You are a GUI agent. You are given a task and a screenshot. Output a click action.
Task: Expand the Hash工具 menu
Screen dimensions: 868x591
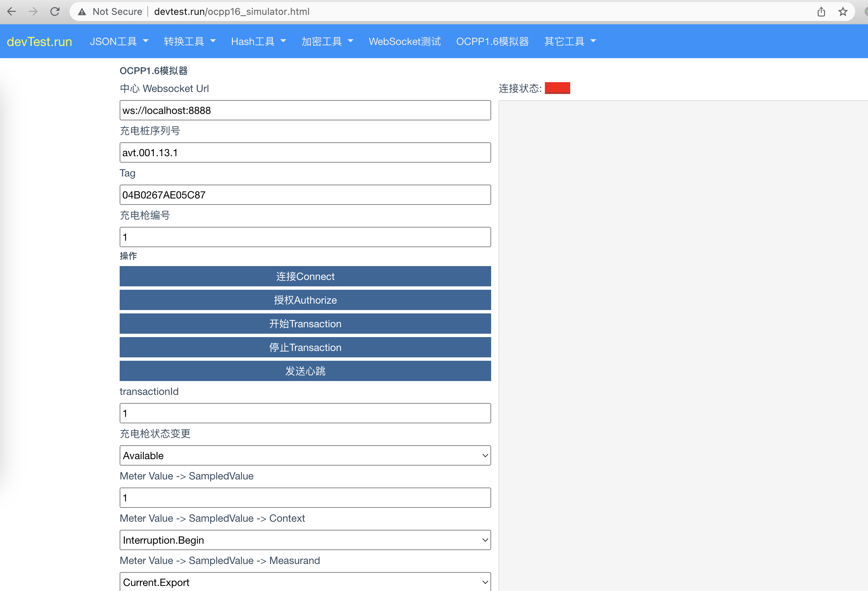259,41
